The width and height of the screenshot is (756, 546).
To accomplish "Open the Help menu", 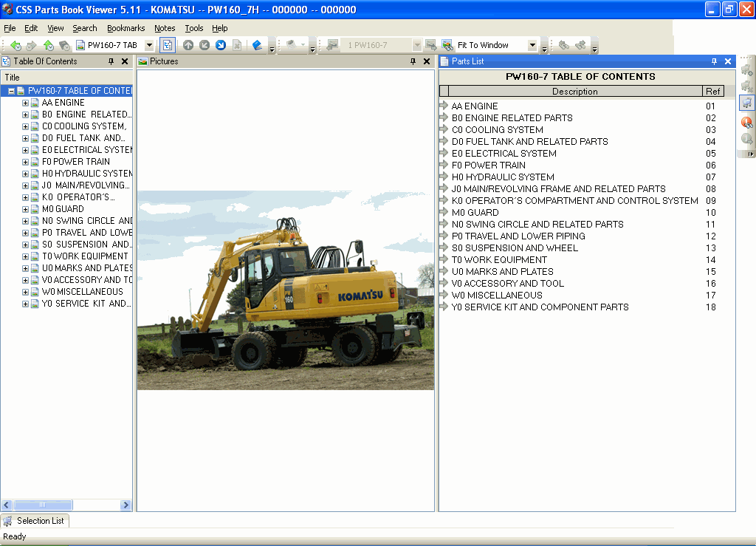I will 220,29.
